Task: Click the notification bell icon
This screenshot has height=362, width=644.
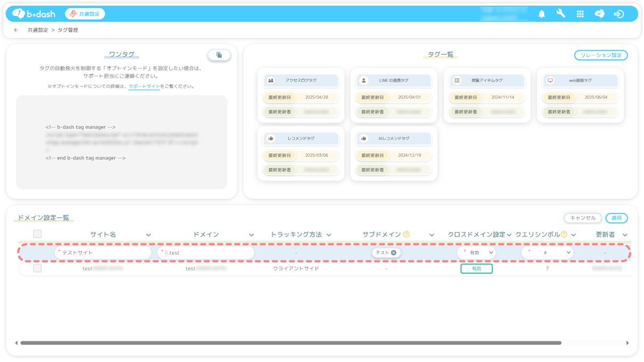Action: coord(541,14)
